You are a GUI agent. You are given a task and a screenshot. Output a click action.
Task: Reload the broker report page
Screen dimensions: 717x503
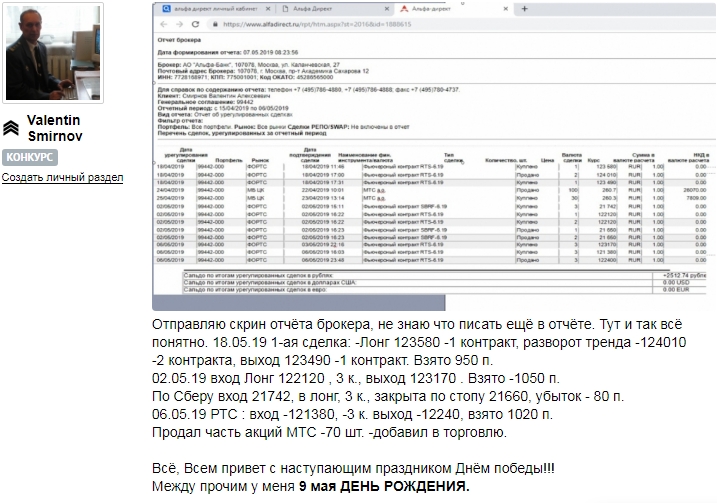195,24
